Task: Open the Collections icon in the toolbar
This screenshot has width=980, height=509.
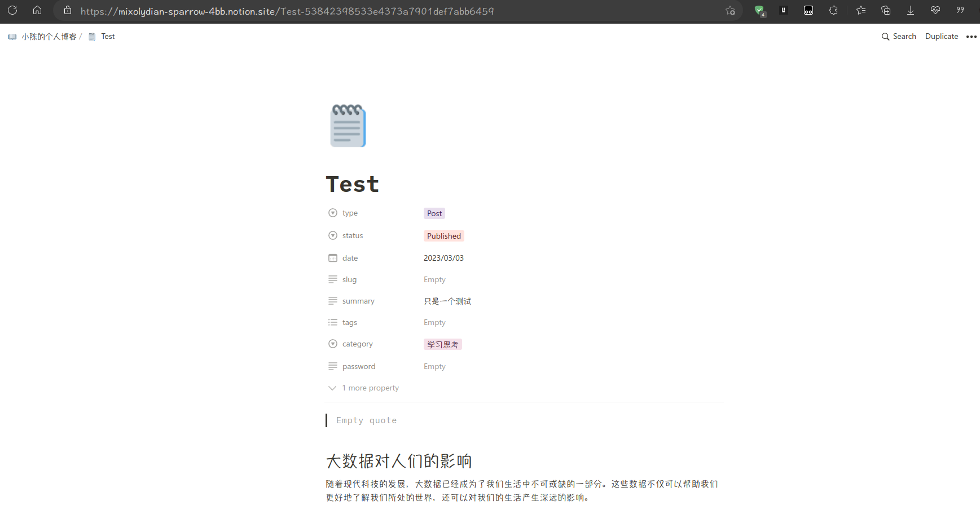Action: pos(885,10)
